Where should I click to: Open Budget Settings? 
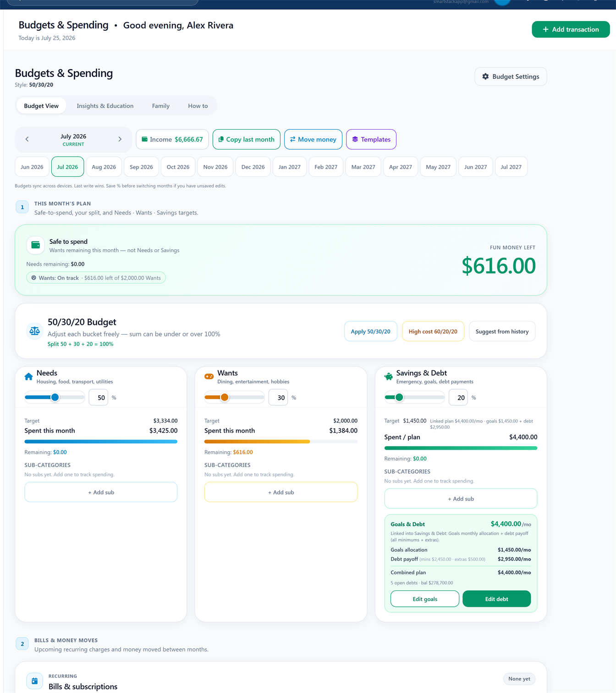511,77
